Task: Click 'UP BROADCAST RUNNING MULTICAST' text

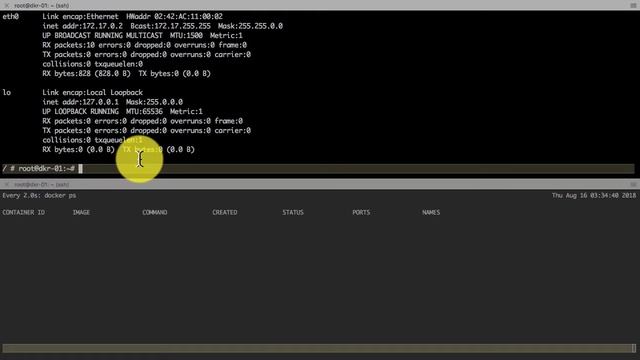Action: coord(102,36)
